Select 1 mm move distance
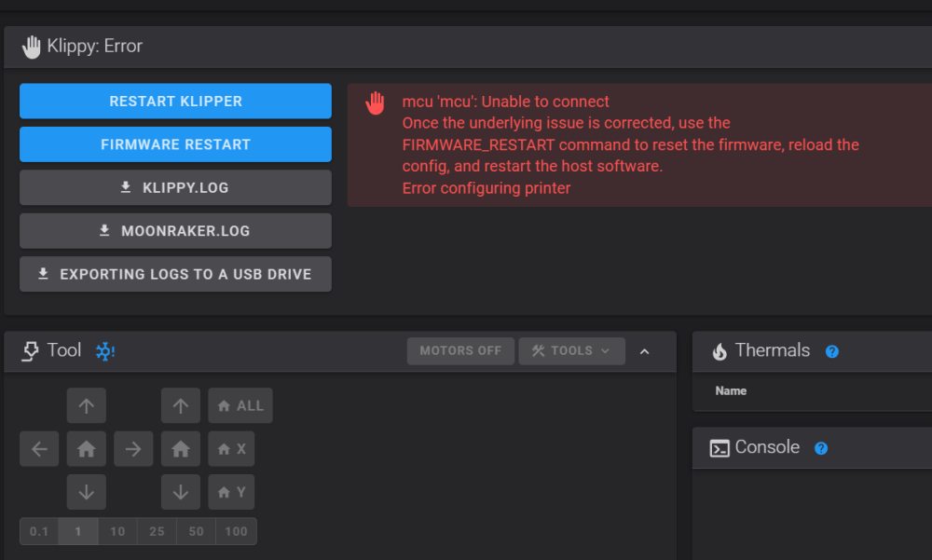This screenshot has height=560, width=932. 78,531
